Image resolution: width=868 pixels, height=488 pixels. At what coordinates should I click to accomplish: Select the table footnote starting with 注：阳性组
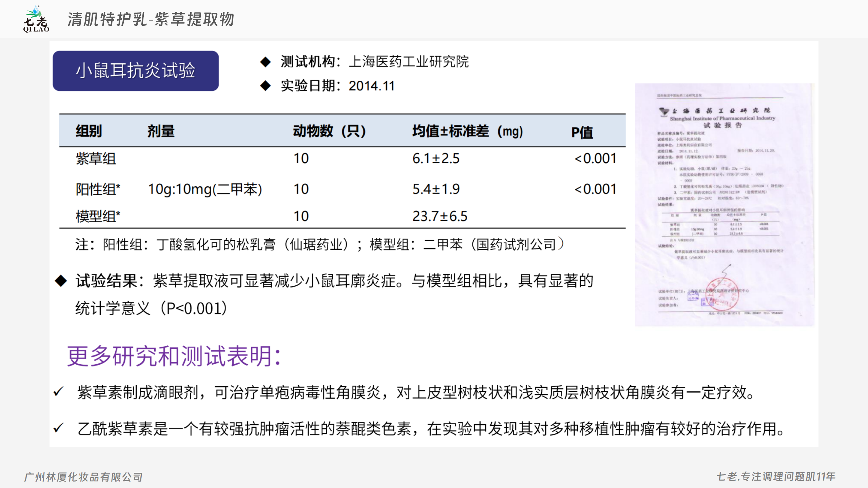tap(320, 244)
